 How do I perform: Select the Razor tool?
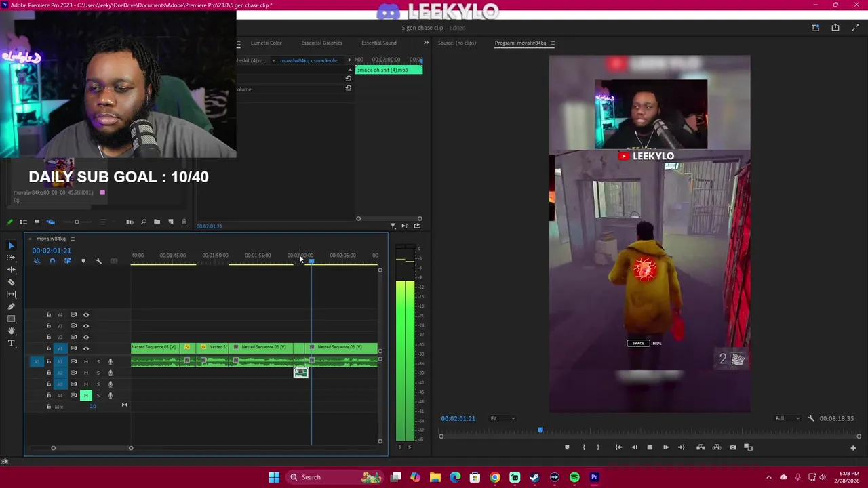(12, 282)
